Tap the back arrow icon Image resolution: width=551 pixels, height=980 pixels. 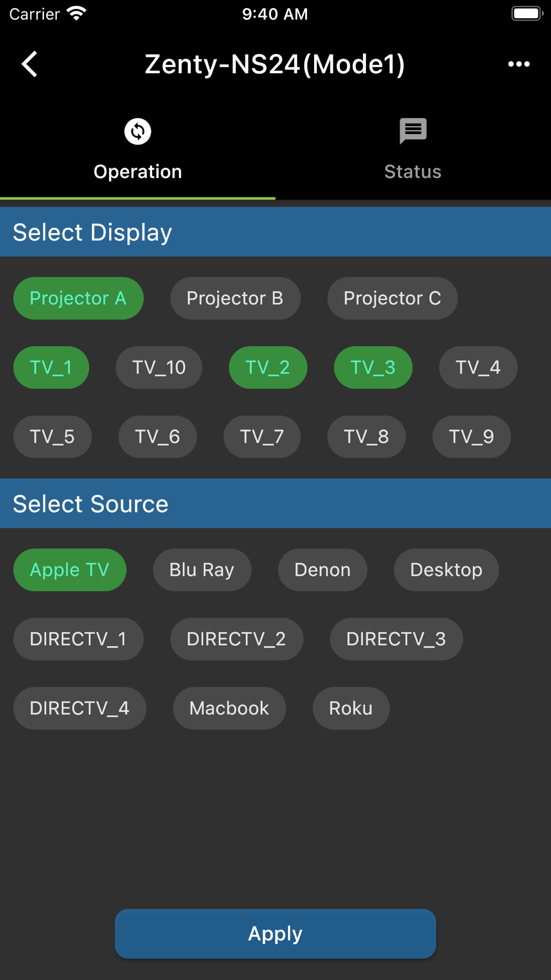[x=30, y=64]
